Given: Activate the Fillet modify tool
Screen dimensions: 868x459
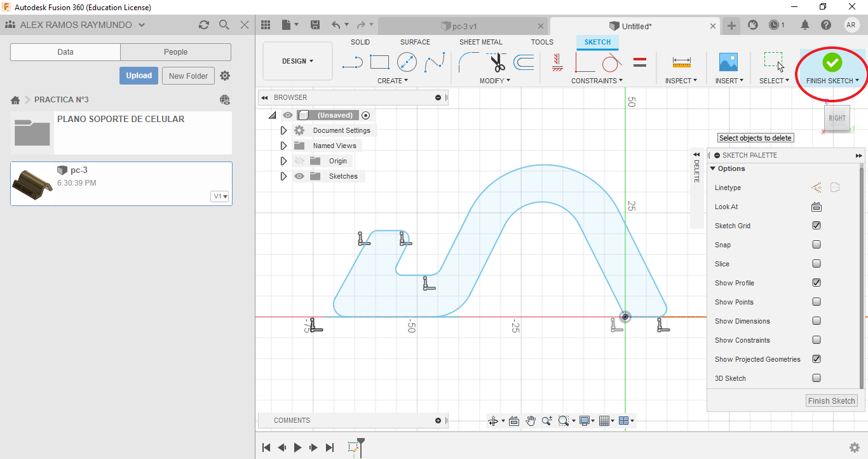Looking at the screenshot, I should tap(469, 62).
